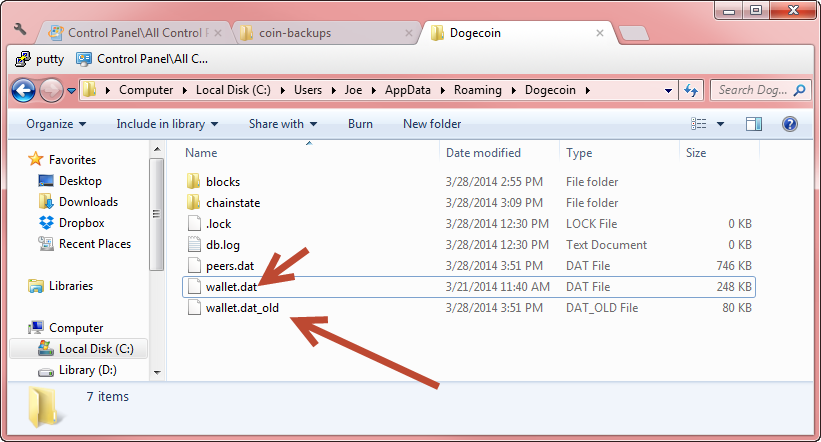Viewport: 821px width, 442px height.
Task: Close the coin-backups tab
Action: pyautogui.click(x=408, y=33)
